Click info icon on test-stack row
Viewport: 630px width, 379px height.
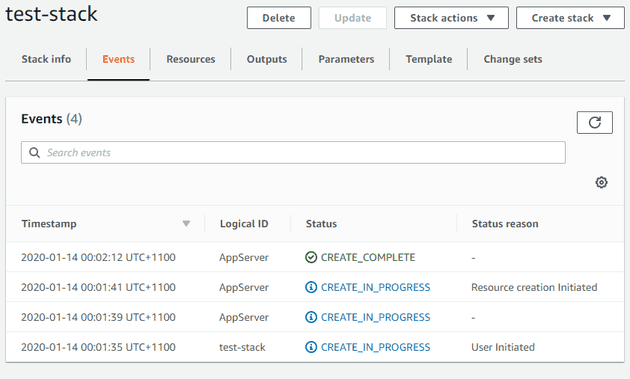pyautogui.click(x=311, y=347)
